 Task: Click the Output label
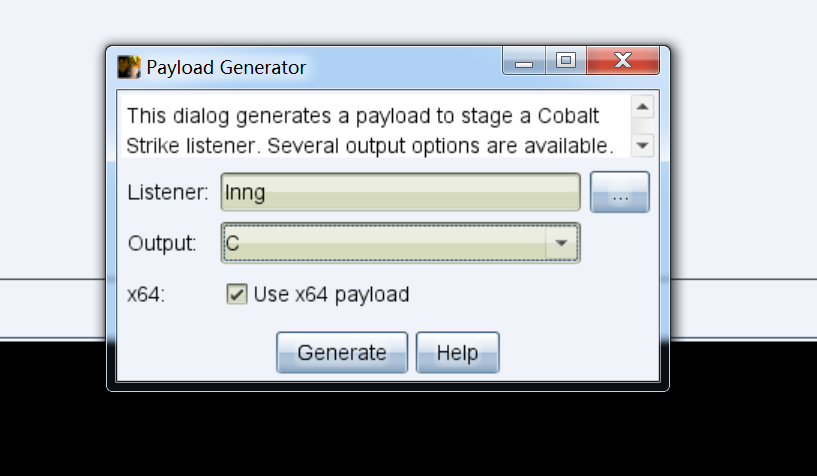(162, 243)
